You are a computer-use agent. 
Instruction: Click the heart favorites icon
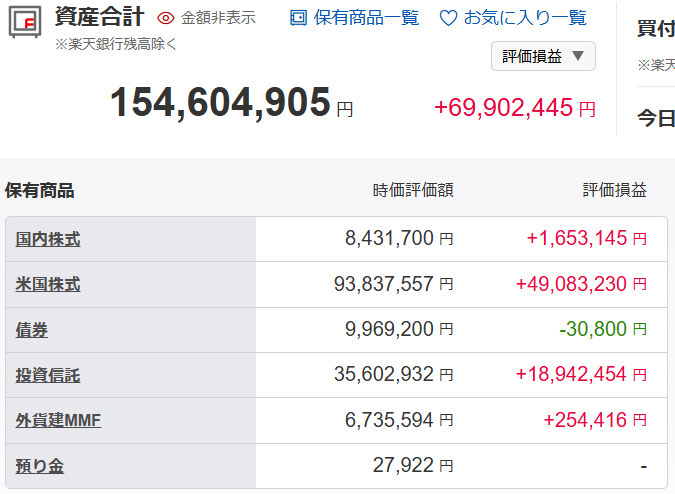coord(448,18)
